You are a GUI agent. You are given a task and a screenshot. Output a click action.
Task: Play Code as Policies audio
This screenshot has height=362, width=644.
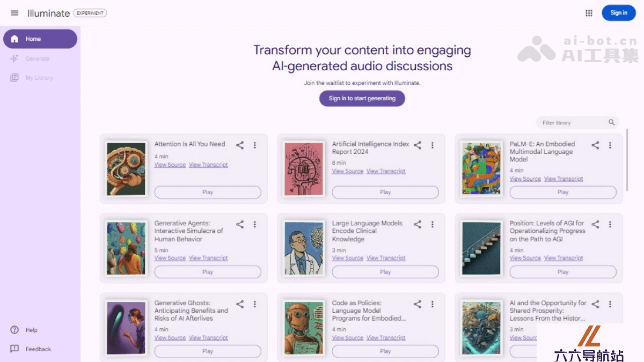point(385,351)
